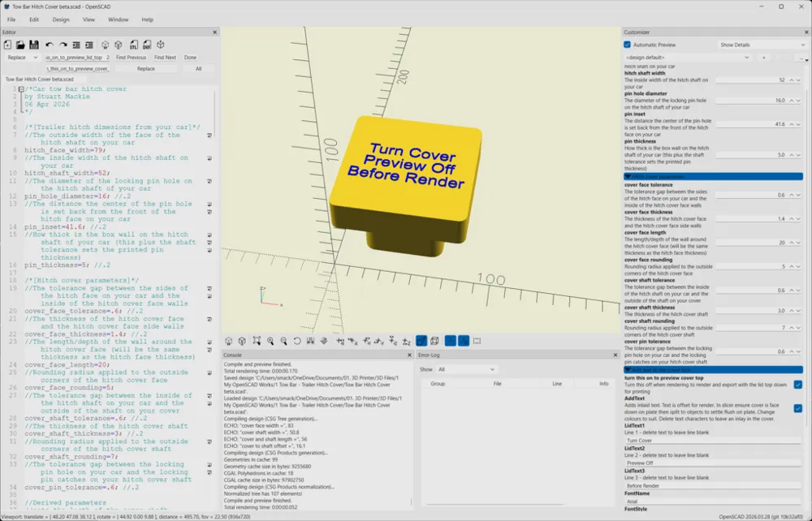Click the Preview icon in viewport toolbar
The width and height of the screenshot is (812, 521).
tap(228, 341)
